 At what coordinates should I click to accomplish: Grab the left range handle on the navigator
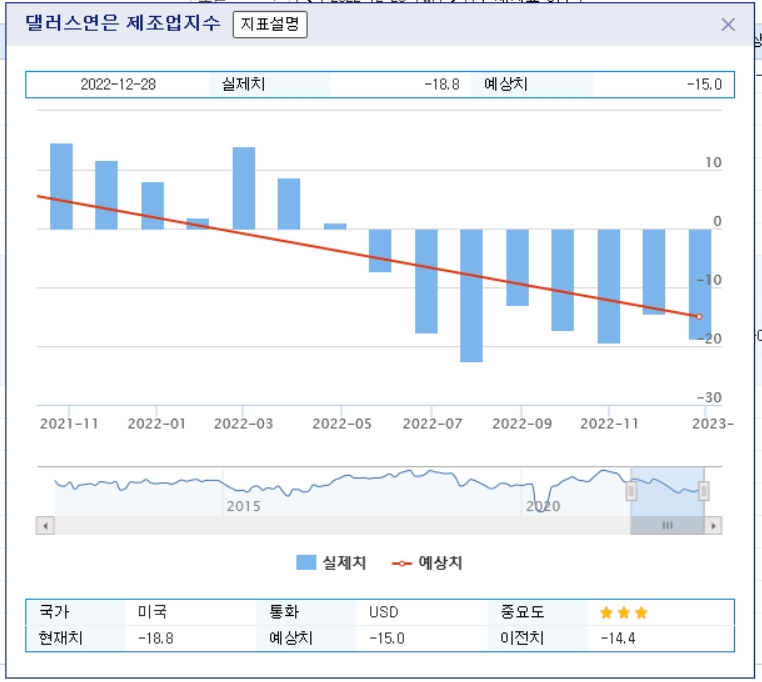pos(631,491)
